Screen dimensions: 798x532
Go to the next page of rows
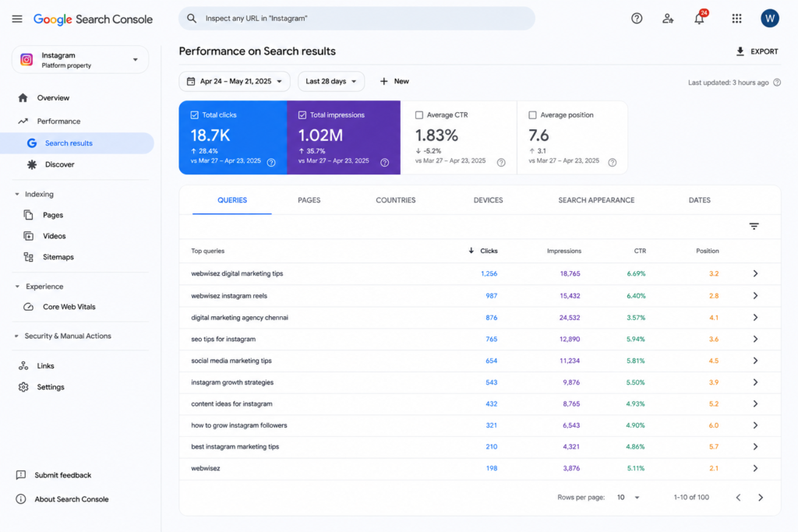761,498
